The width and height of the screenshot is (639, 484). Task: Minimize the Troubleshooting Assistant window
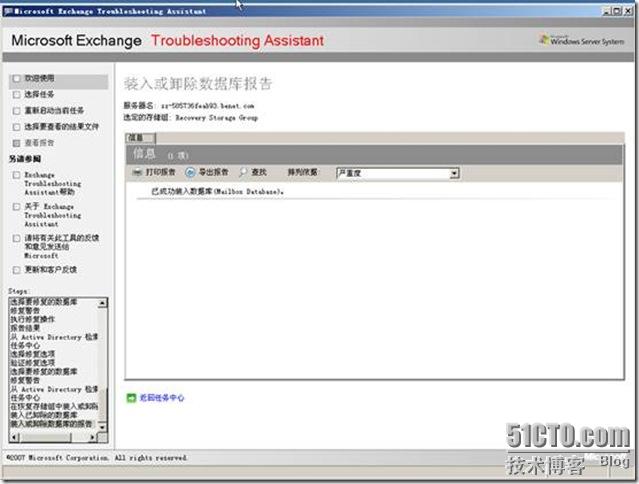point(607,11)
